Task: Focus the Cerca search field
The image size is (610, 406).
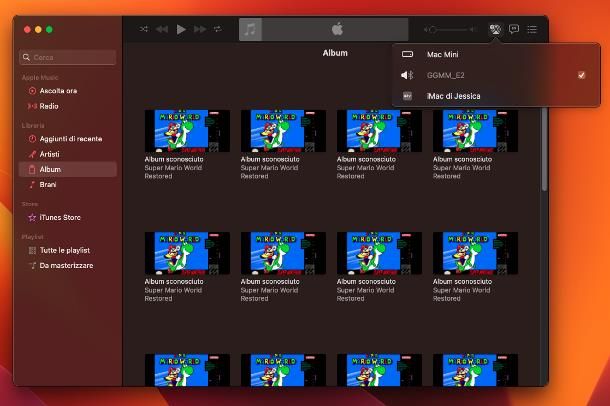Action: click(68, 57)
